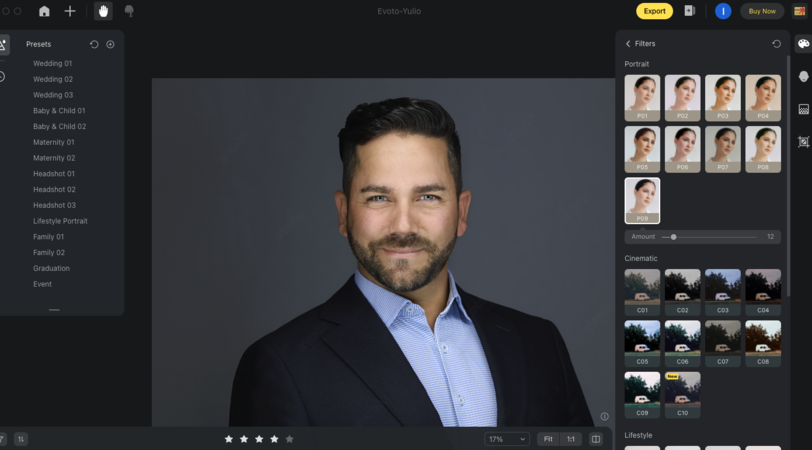Select the Headshot 02 preset
812x450 pixels.
[x=54, y=189]
